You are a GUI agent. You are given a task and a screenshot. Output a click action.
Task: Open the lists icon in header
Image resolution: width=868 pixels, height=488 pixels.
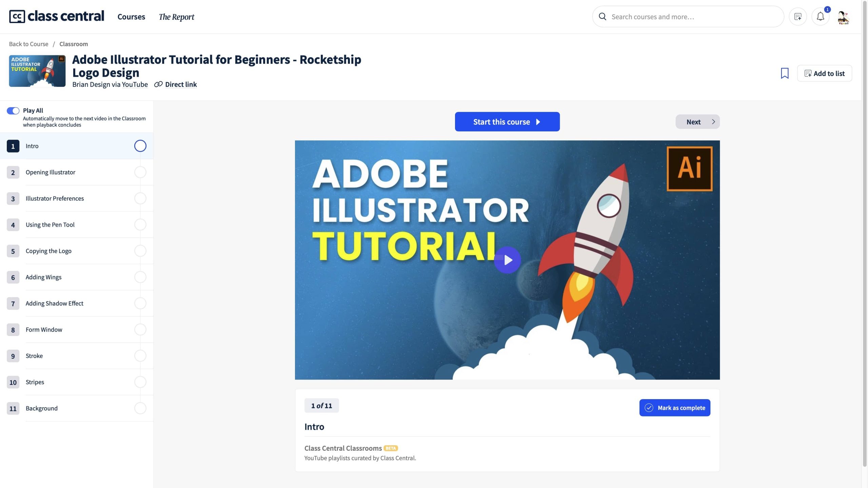(797, 16)
